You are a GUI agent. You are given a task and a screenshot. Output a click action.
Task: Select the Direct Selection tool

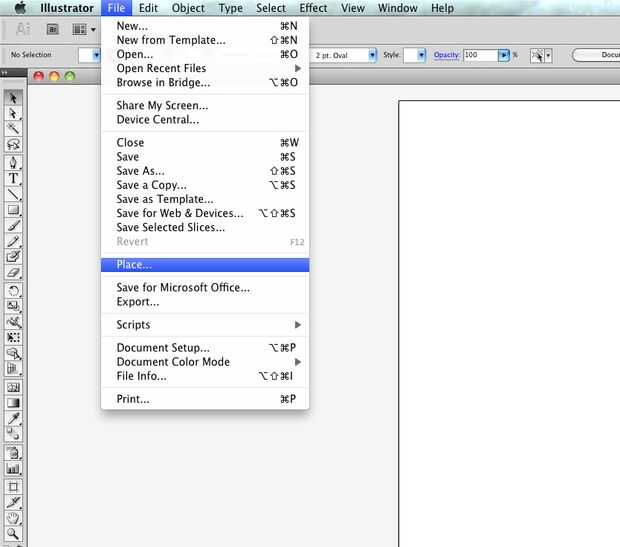pyautogui.click(x=13, y=114)
